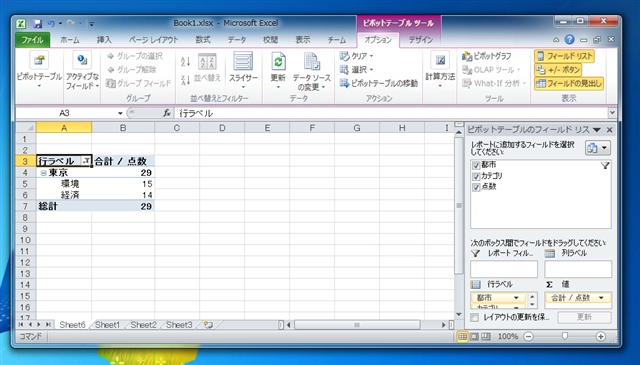Switch to Sheet2 tab

pos(143,325)
